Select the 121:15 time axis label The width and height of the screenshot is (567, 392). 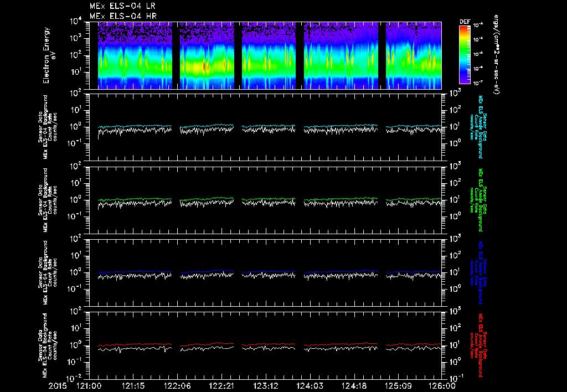point(132,385)
